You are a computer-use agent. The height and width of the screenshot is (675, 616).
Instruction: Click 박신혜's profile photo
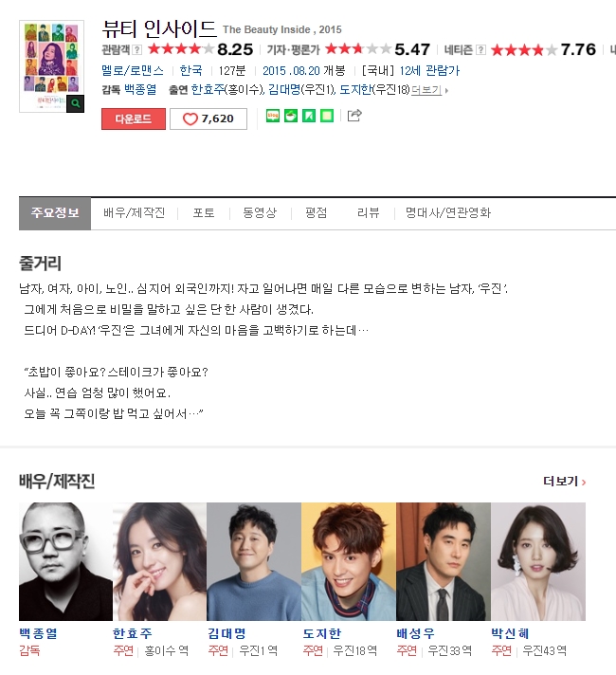coord(538,561)
